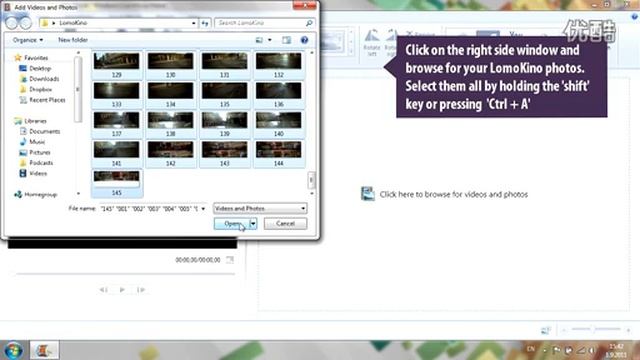Select photo thumbnail 145
Screen dimensions: 640x360
pos(116,183)
